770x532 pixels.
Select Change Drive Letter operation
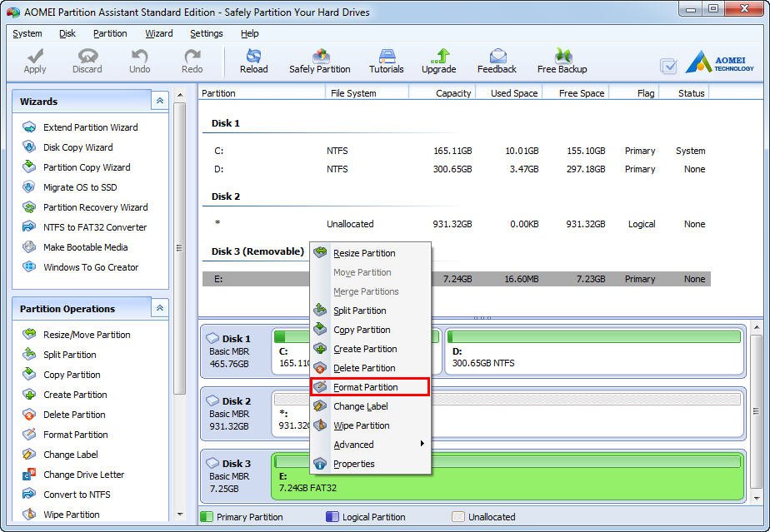(73, 475)
